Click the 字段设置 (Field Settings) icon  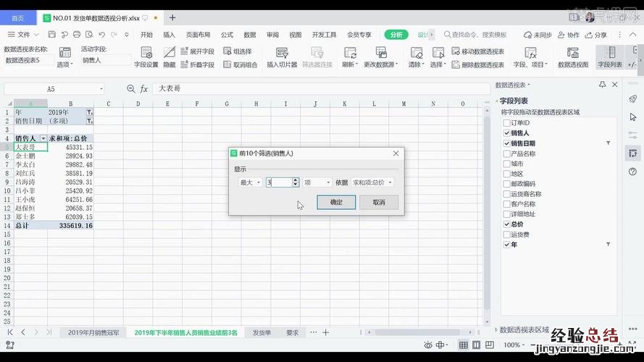146,54
